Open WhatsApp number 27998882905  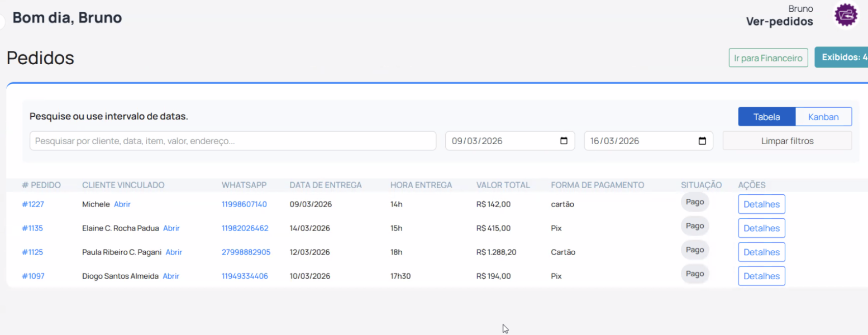(246, 252)
